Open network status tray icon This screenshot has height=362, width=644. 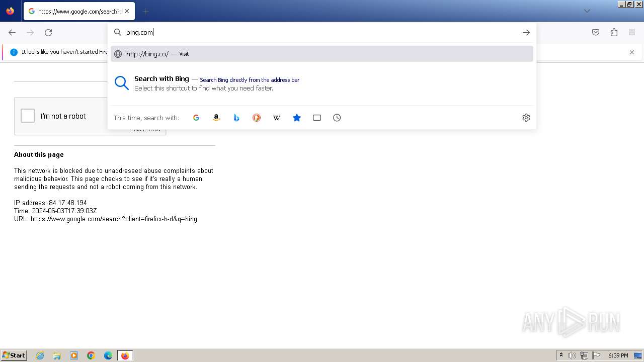pos(584,355)
